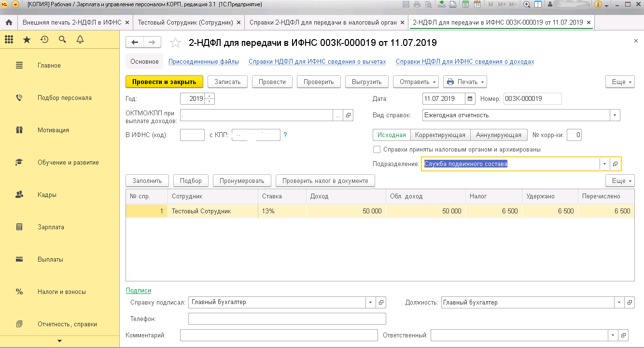
Task: Add document to favorites star
Action: click(x=176, y=43)
